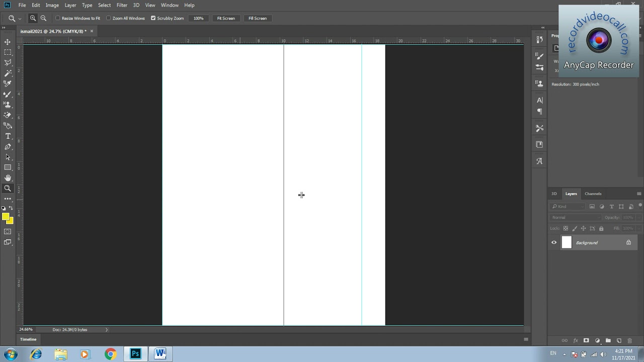Reset default foreground and background colors
The width and height of the screenshot is (644, 362).
click(4, 208)
